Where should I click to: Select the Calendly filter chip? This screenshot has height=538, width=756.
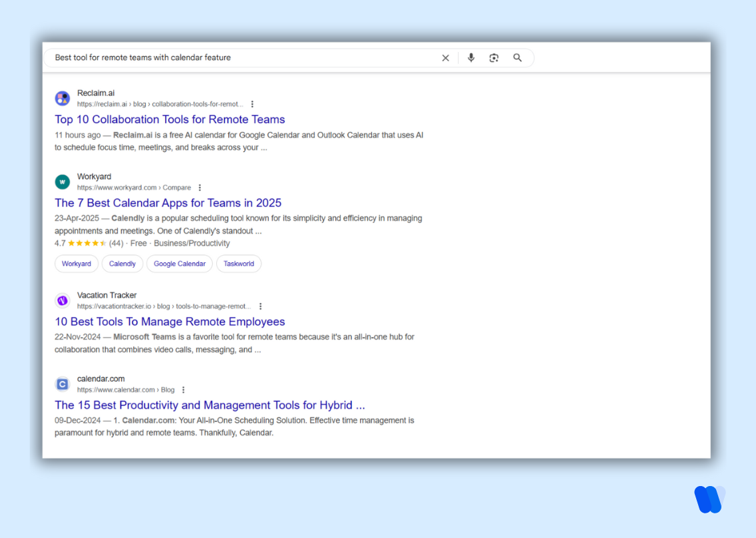(x=122, y=264)
